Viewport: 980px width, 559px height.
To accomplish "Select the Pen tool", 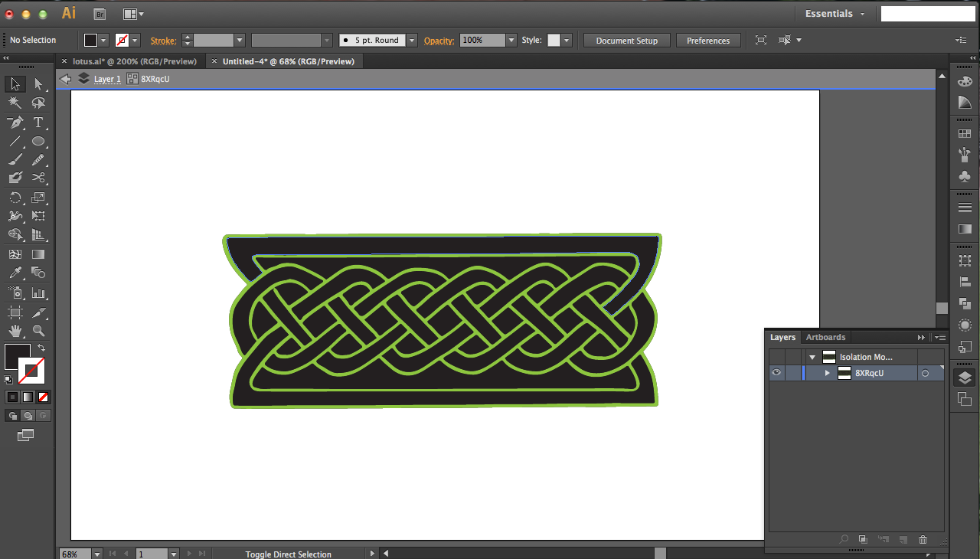I will tap(15, 123).
